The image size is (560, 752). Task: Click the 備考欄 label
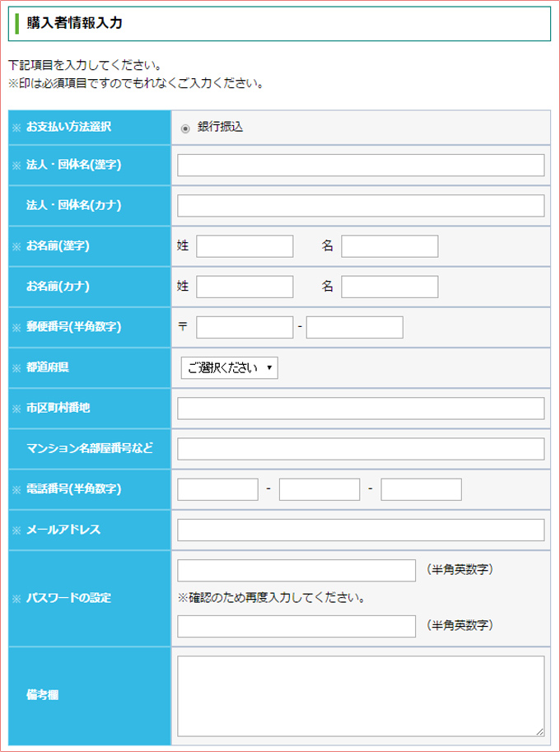click(x=42, y=695)
